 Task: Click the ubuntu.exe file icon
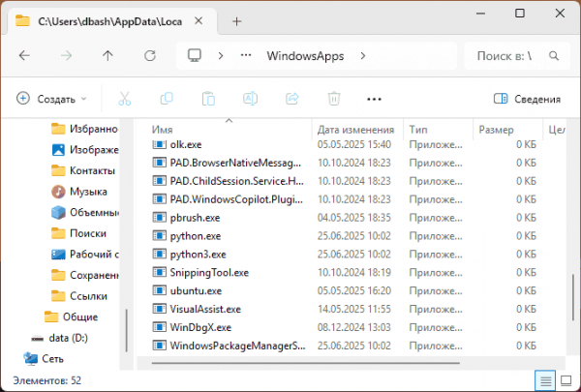pyautogui.click(x=160, y=290)
